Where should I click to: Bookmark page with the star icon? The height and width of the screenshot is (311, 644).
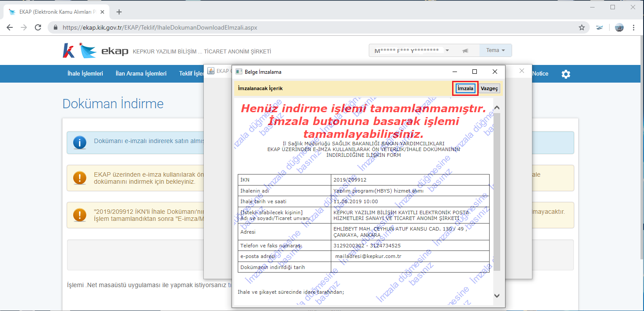[582, 27]
